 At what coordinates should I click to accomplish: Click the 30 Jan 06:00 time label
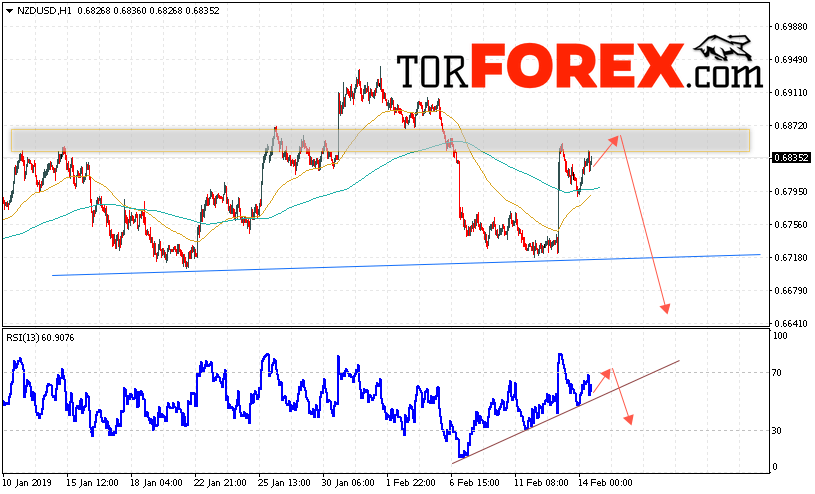click(x=348, y=483)
